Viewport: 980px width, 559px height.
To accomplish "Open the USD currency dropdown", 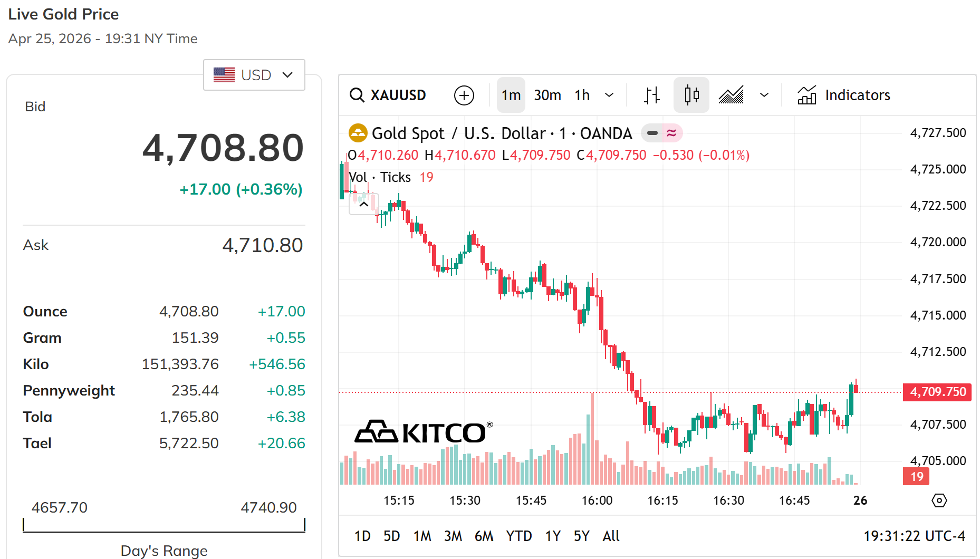I will tap(254, 75).
